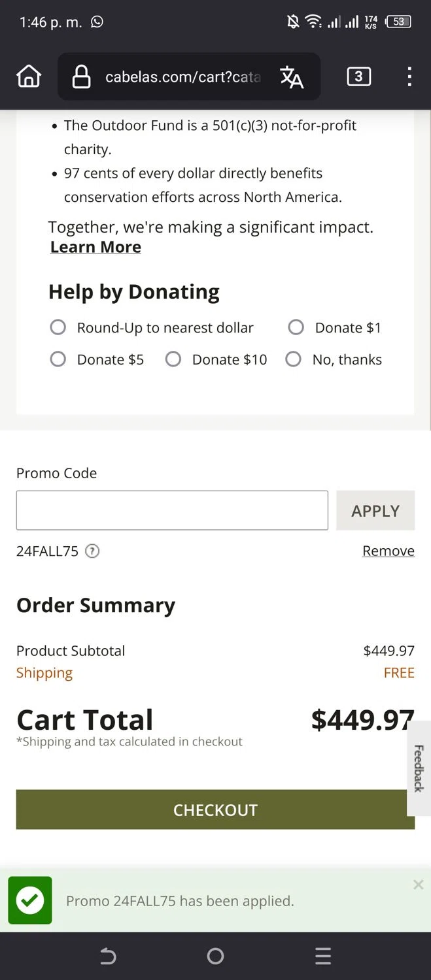Tap the site security lock icon
431x980 pixels.
[81, 77]
